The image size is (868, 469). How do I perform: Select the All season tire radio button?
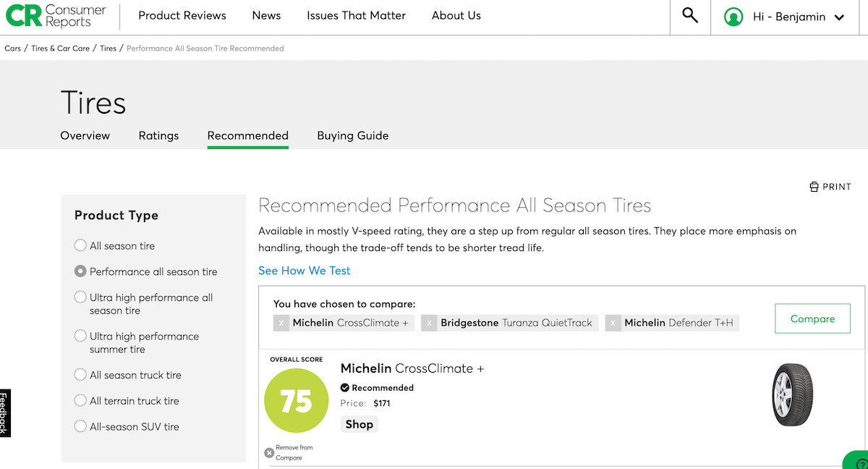80,245
